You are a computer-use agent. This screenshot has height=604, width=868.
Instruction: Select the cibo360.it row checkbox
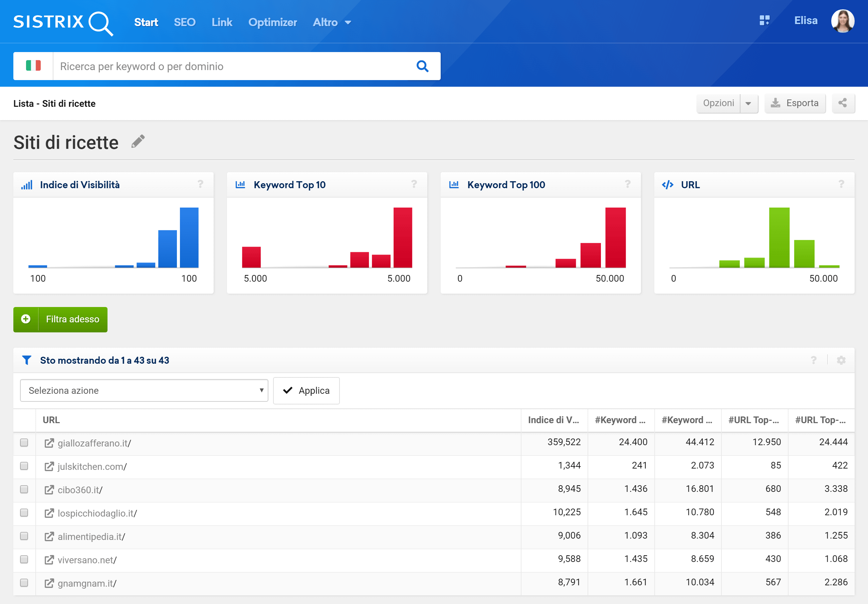pos(24,490)
